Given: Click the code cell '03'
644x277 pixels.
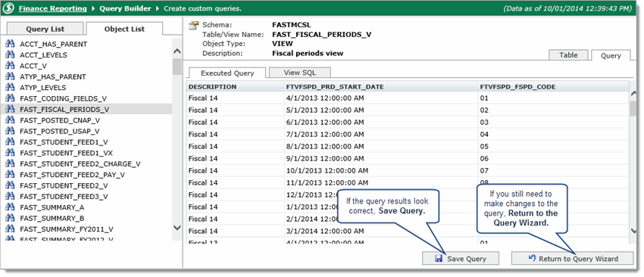Looking at the screenshot, I should point(553,123).
